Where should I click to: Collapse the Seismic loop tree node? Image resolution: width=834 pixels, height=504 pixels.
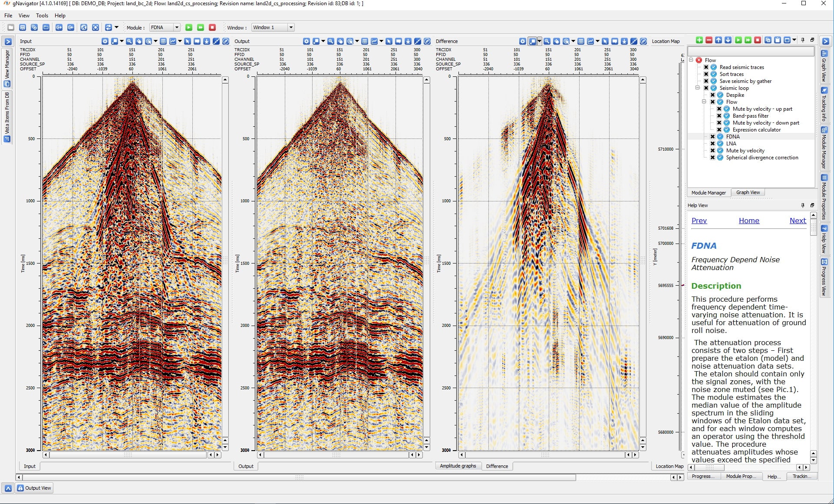698,88
